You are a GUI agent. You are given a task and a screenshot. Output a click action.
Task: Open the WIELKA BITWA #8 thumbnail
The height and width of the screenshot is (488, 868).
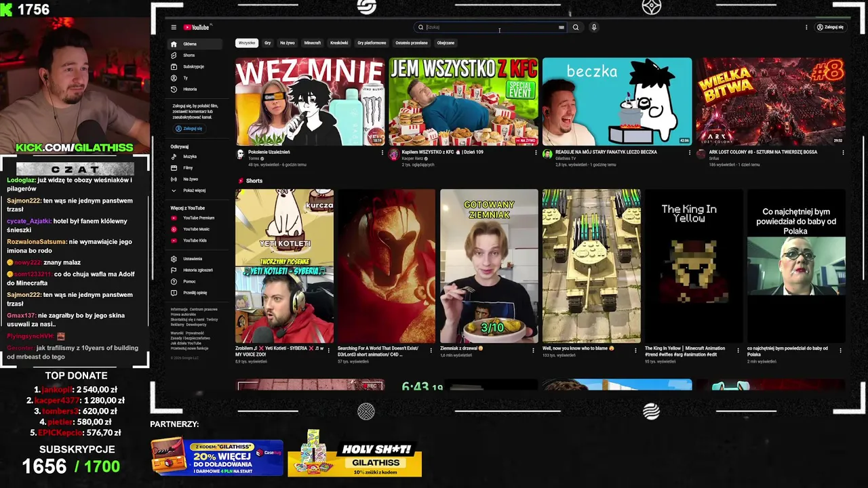[771, 102]
